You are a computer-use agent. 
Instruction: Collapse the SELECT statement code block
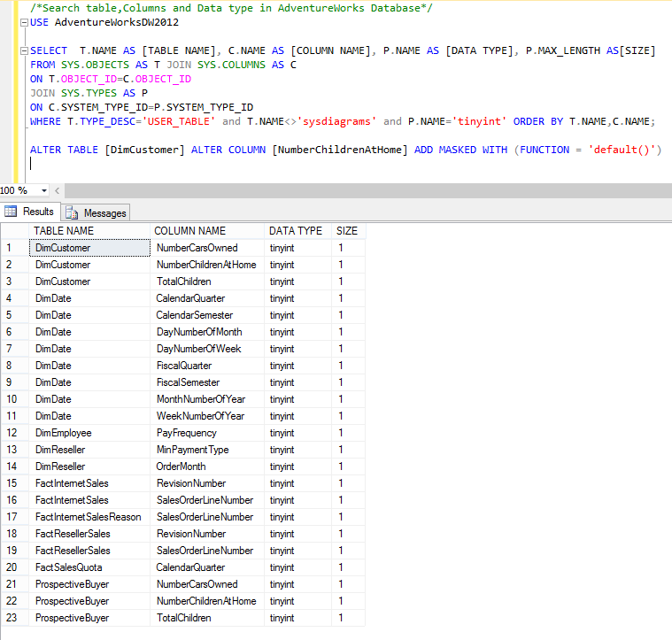pyautogui.click(x=25, y=51)
